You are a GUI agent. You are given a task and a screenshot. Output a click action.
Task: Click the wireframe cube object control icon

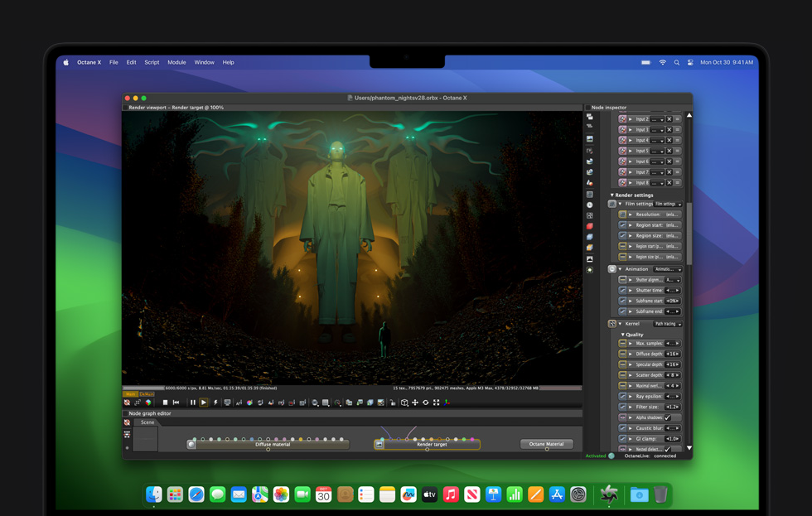[404, 403]
